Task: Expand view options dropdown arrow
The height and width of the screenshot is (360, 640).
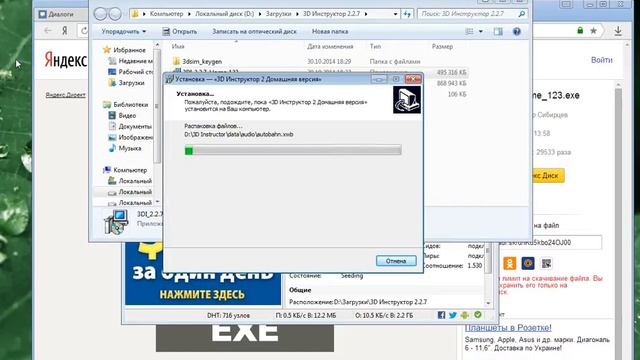Action: [481, 31]
